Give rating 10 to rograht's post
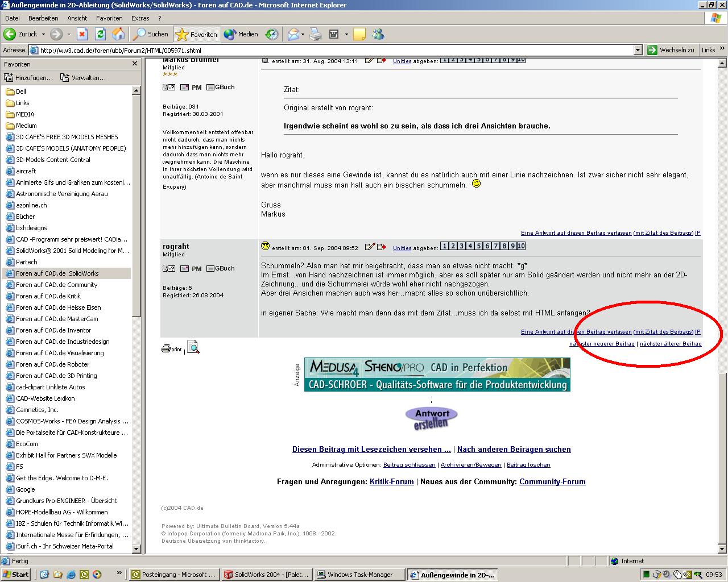This screenshot has width=728, height=582. 522,246
